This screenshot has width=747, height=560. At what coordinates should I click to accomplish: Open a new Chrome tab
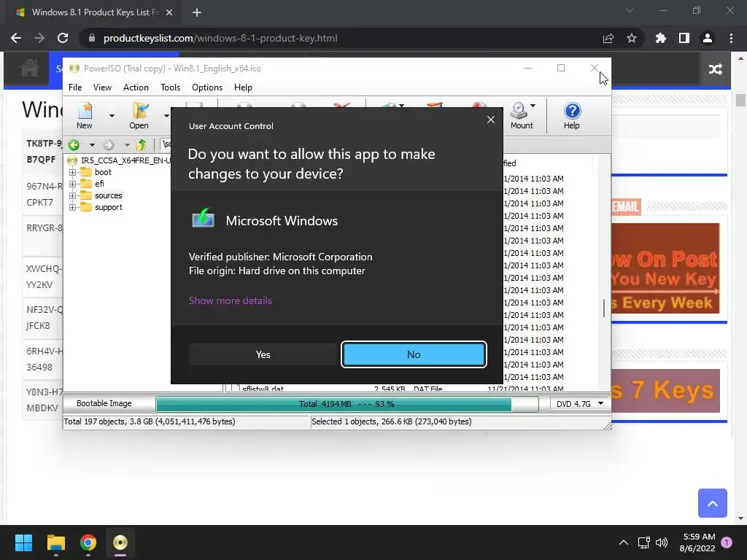pos(197,12)
